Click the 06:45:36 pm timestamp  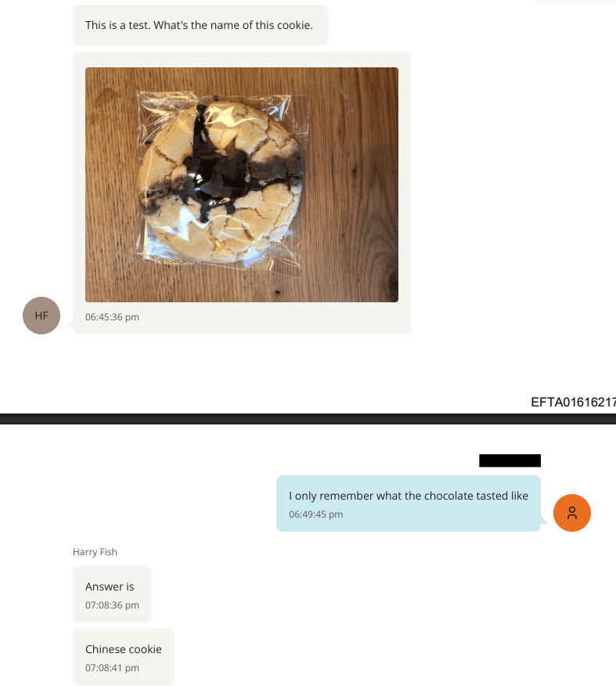tap(113, 316)
